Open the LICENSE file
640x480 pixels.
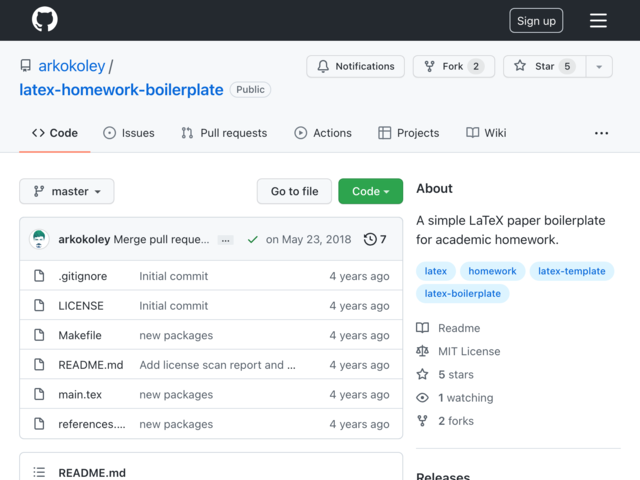point(81,306)
